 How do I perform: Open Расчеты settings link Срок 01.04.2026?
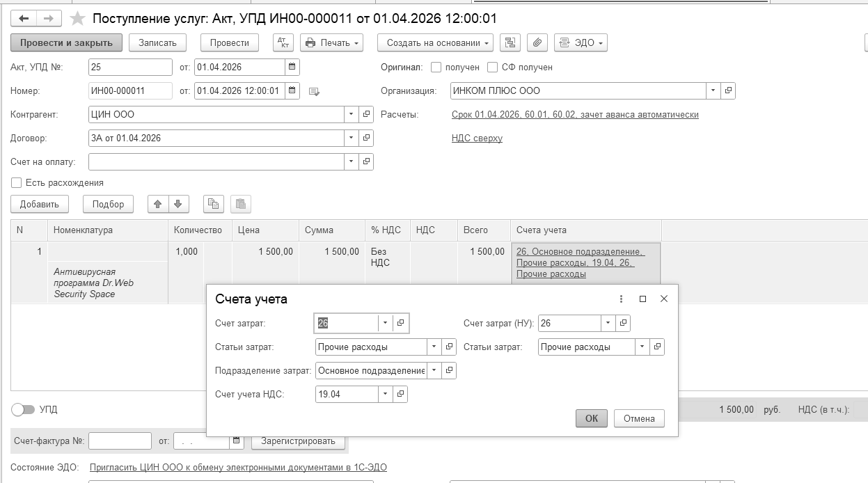point(575,114)
